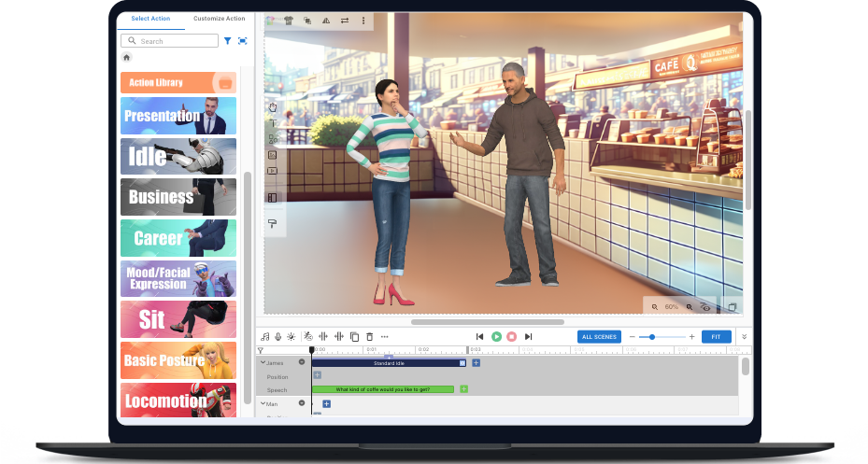
Task: Click the FIT button
Action: [x=716, y=336]
